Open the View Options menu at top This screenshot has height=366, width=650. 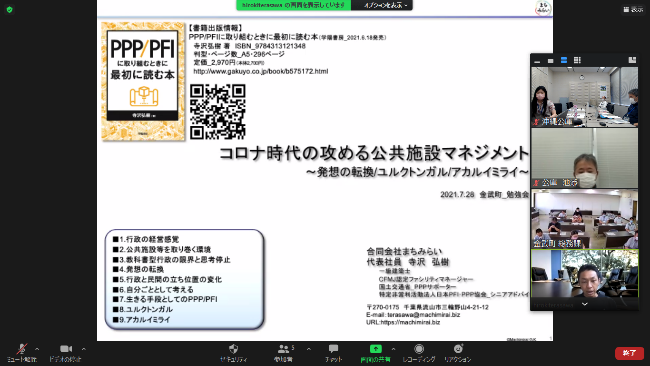pos(382,5)
